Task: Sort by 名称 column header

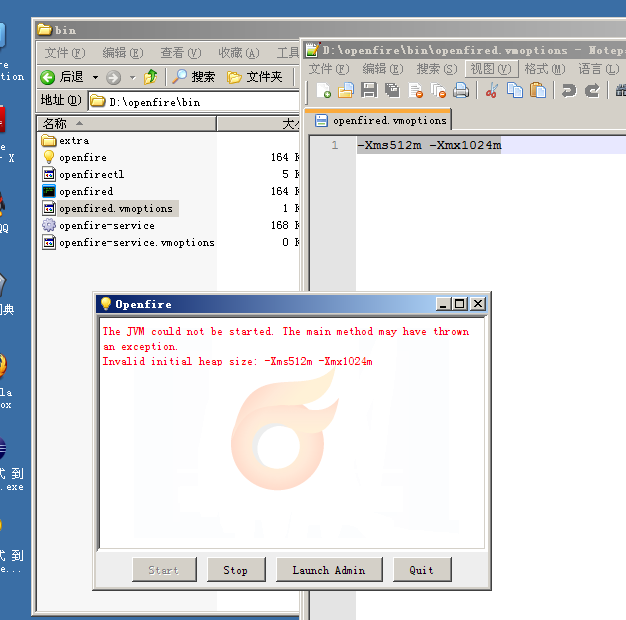Action: click(x=127, y=123)
